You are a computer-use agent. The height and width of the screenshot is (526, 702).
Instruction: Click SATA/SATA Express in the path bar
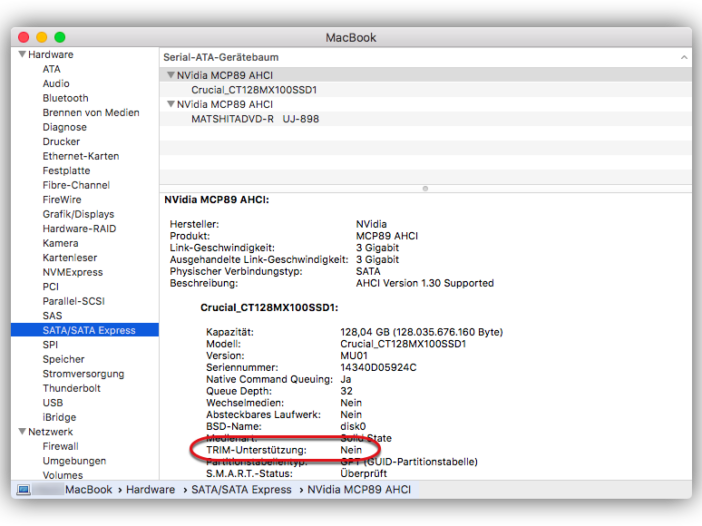(241, 490)
